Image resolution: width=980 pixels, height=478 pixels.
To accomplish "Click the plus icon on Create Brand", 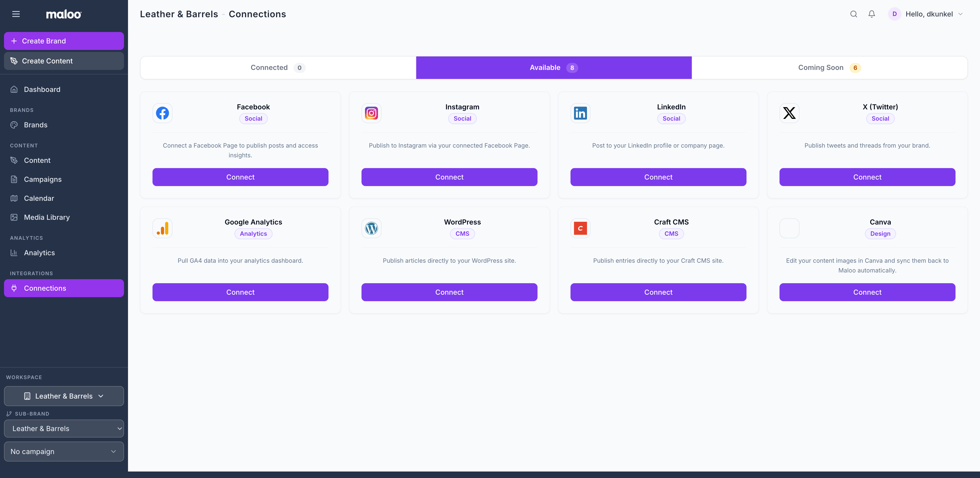I will pyautogui.click(x=14, y=41).
